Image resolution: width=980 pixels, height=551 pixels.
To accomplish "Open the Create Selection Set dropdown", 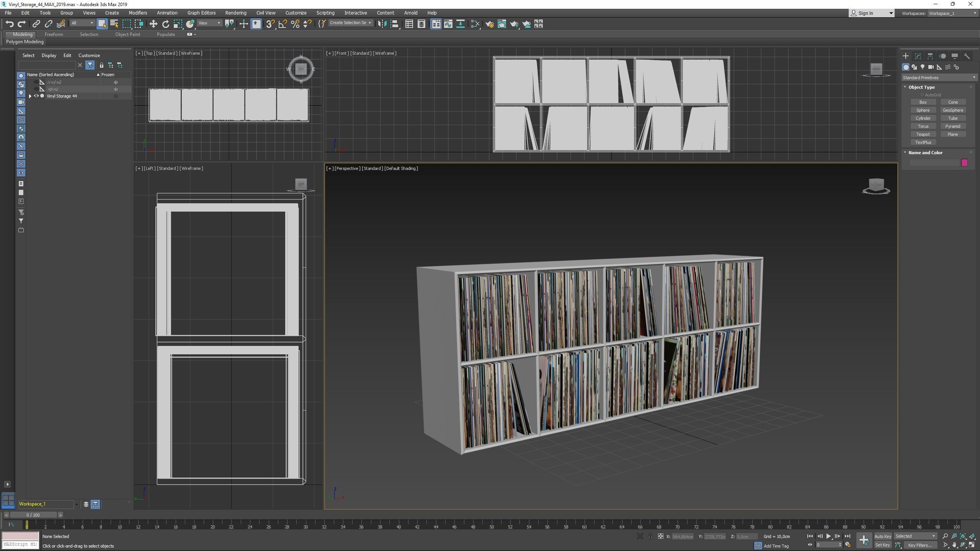I will click(x=350, y=23).
